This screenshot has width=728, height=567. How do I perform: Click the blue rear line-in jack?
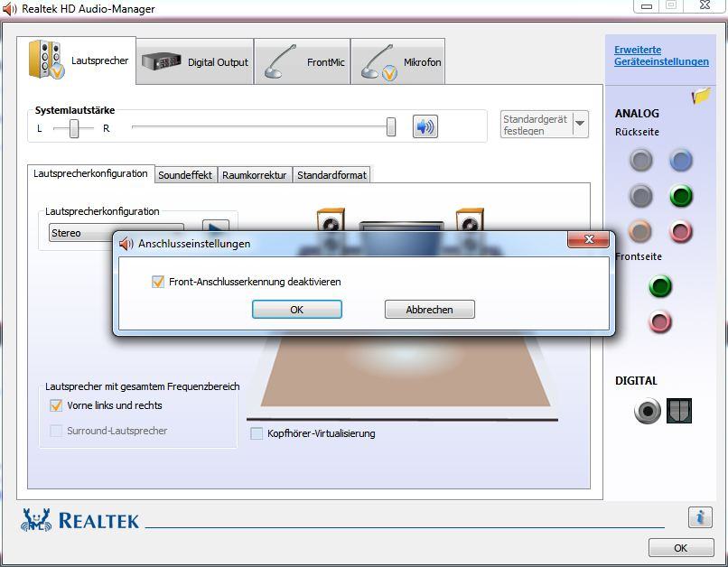pos(681,160)
